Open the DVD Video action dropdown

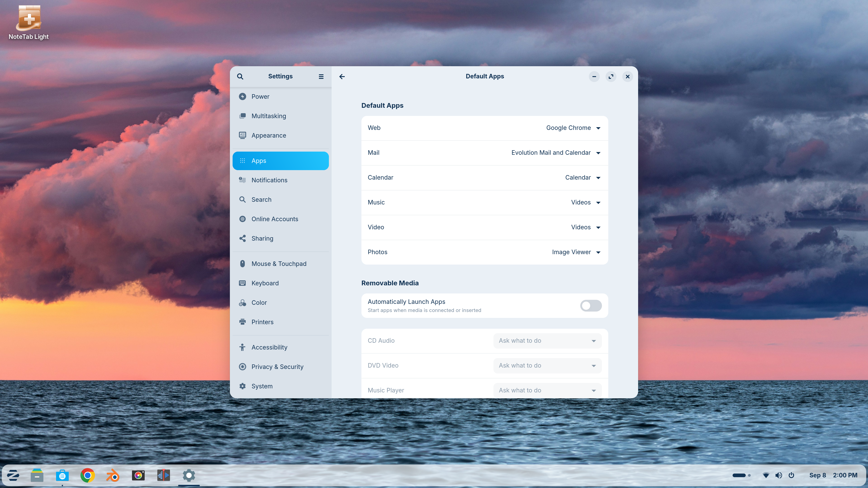pyautogui.click(x=547, y=366)
